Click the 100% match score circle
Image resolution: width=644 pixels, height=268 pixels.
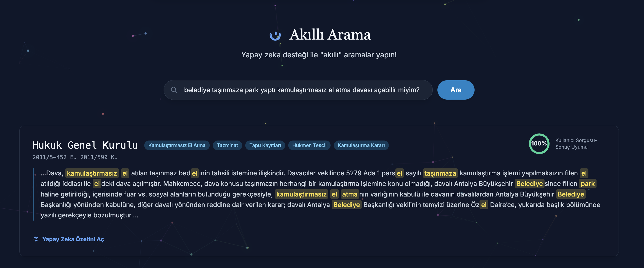click(x=539, y=144)
